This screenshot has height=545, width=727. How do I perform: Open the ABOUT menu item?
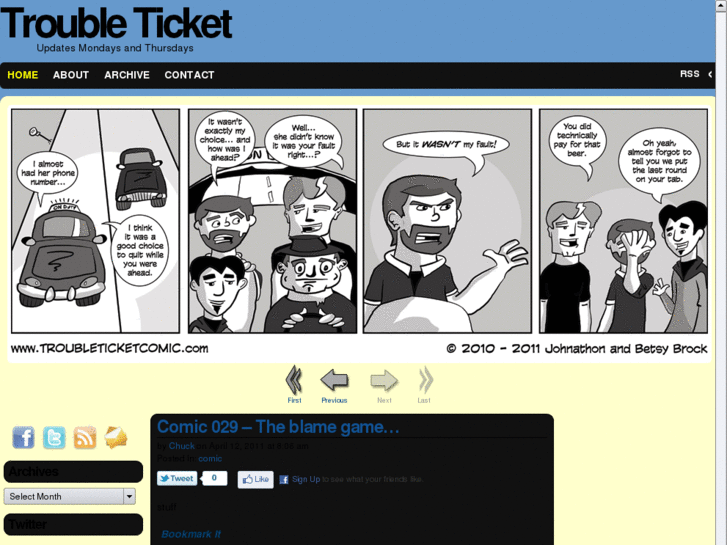click(x=71, y=75)
